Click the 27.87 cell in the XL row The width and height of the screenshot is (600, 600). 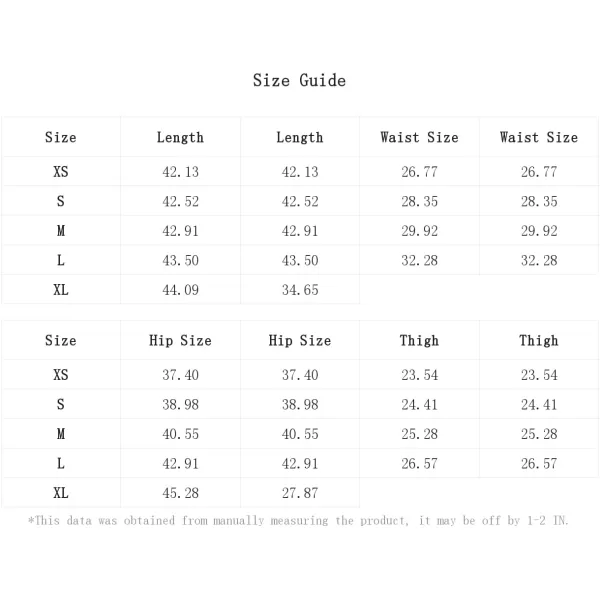pos(299,493)
